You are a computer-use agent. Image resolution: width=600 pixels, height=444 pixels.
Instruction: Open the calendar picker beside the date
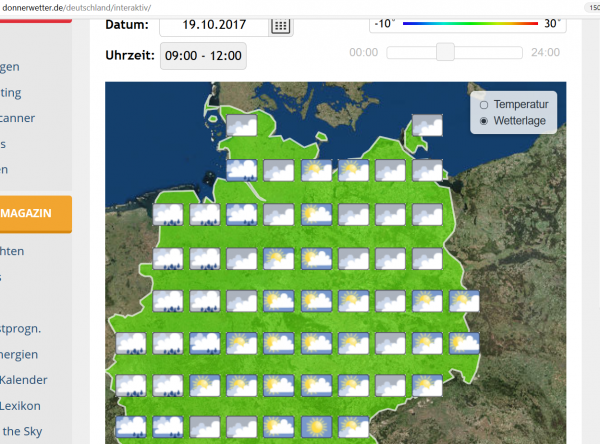(282, 25)
